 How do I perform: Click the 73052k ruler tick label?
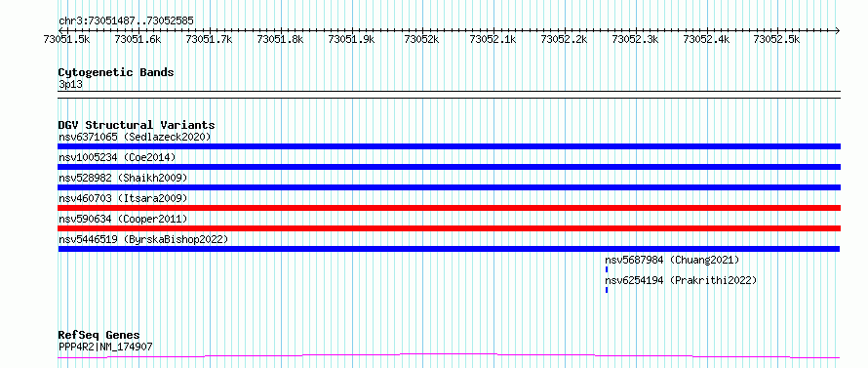(422, 39)
